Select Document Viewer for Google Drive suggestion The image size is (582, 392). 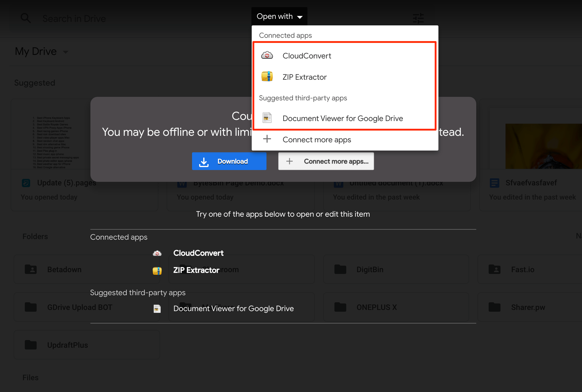[x=343, y=118]
